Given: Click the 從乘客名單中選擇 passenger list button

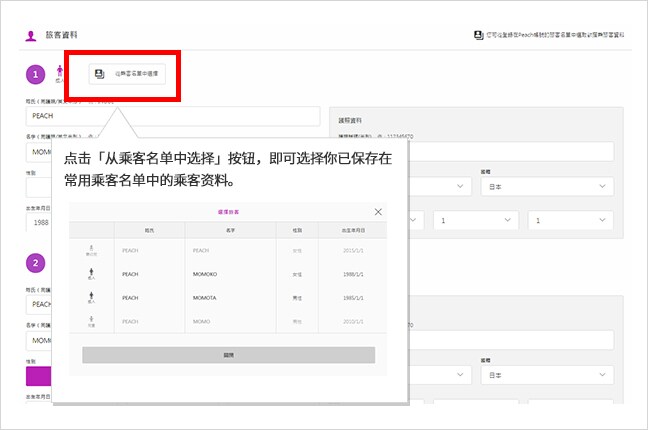Looking at the screenshot, I should 127,74.
